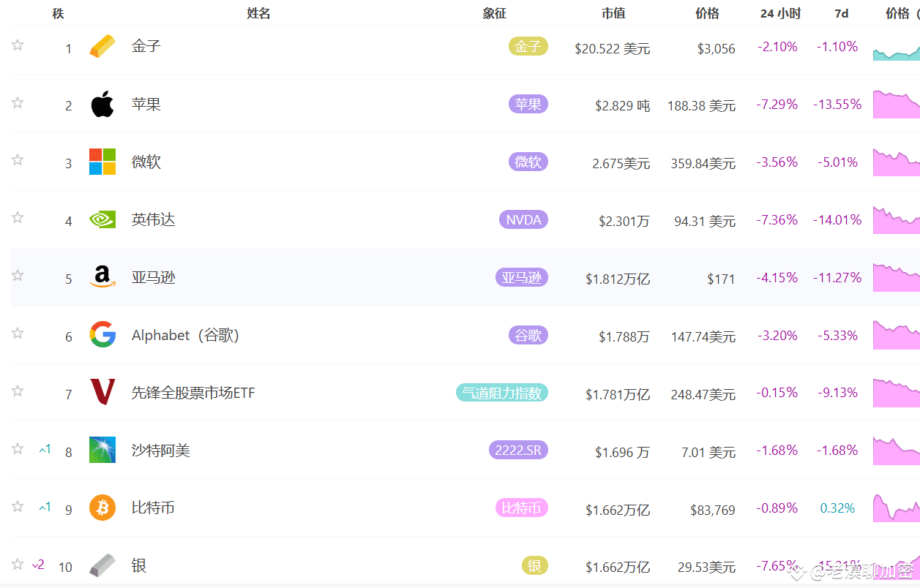The height and width of the screenshot is (588, 920).
Task: Click the Google G logo
Action: point(102,334)
